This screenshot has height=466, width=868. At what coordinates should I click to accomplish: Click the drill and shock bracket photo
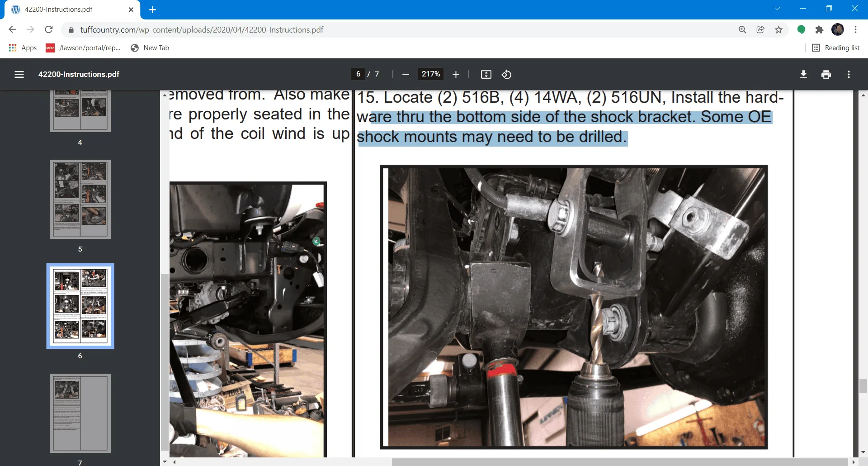pyautogui.click(x=574, y=307)
